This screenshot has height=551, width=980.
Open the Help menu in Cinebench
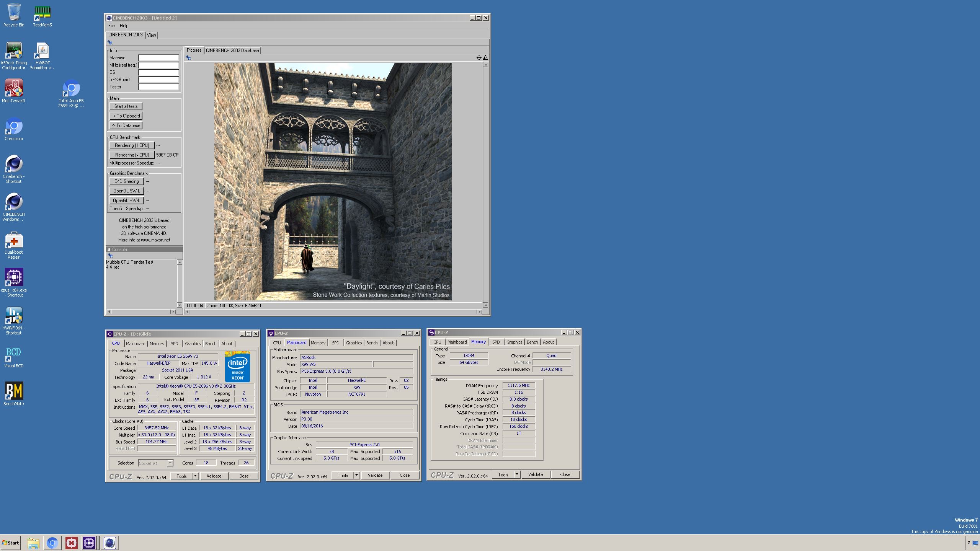pyautogui.click(x=124, y=26)
